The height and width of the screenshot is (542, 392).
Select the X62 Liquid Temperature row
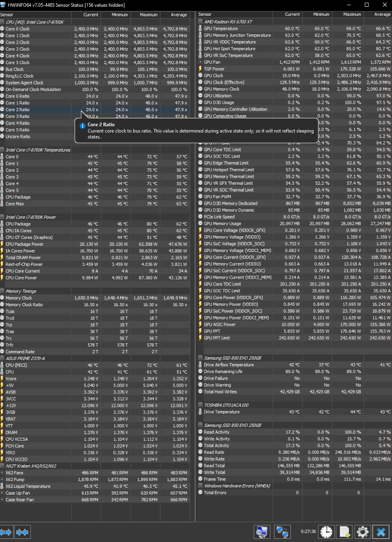pyautogui.click(x=95, y=486)
